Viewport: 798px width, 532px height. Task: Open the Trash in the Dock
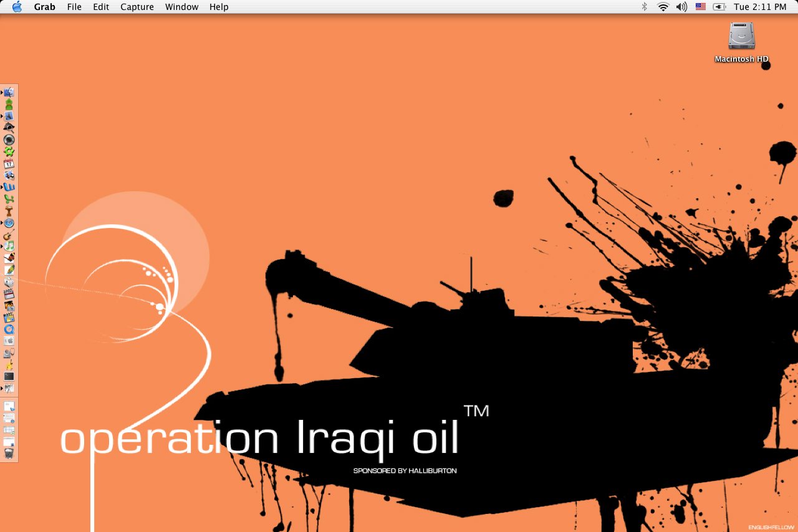[x=9, y=454]
